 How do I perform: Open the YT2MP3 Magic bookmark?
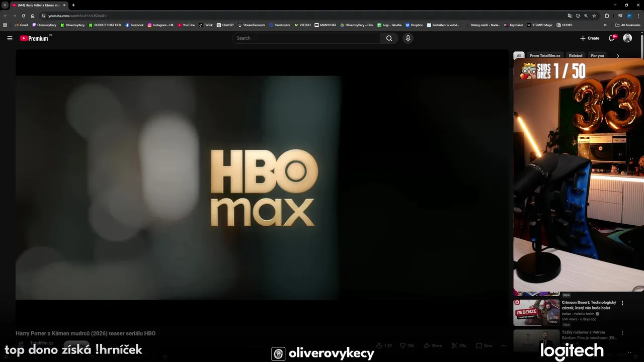point(540,25)
